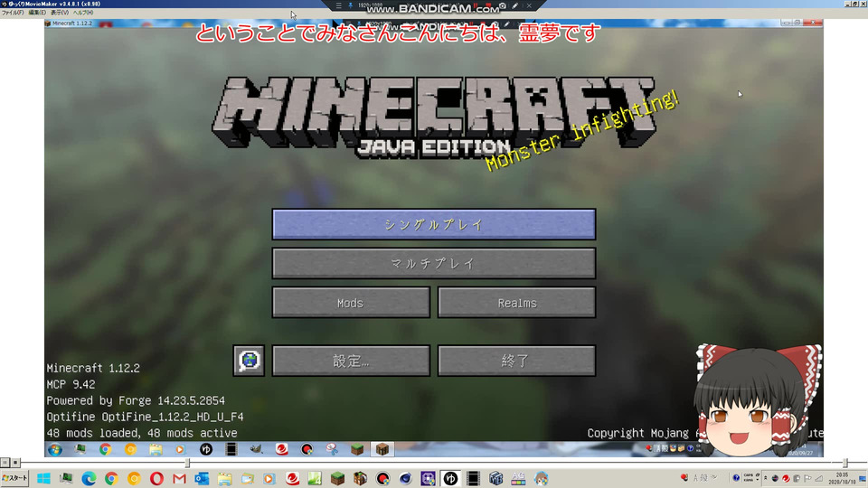Open Minecraft 設定... options
The width and height of the screenshot is (868, 488).
pos(351,361)
